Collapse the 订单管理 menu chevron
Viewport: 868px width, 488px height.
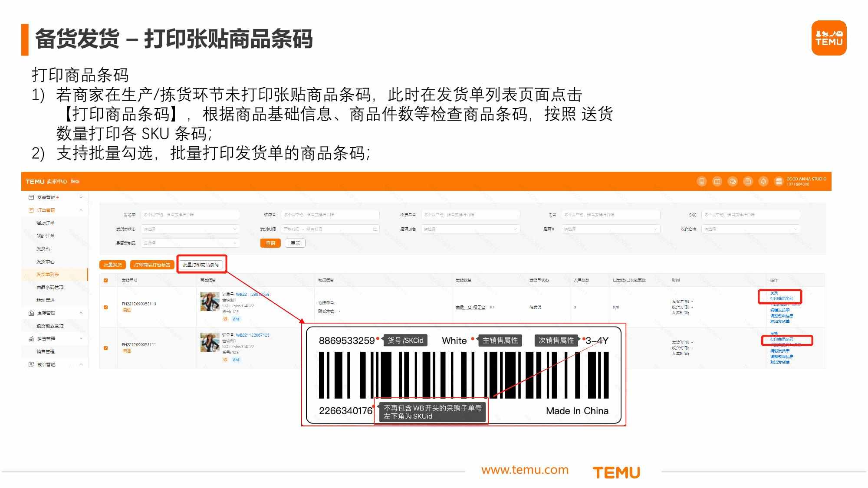point(81,210)
